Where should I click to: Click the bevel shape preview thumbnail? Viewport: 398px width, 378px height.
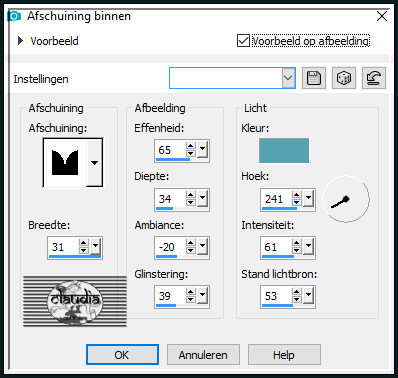click(x=65, y=163)
